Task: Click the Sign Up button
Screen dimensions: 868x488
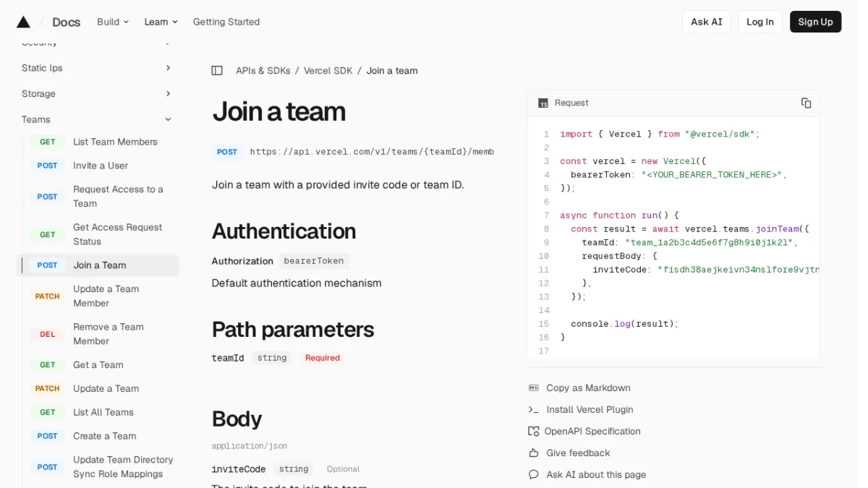Action: click(x=815, y=22)
